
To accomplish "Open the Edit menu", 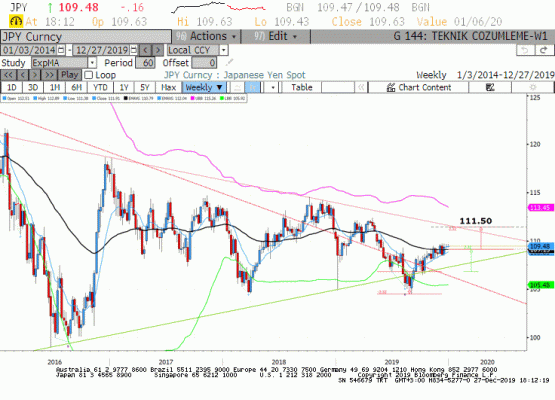I will (276, 36).
